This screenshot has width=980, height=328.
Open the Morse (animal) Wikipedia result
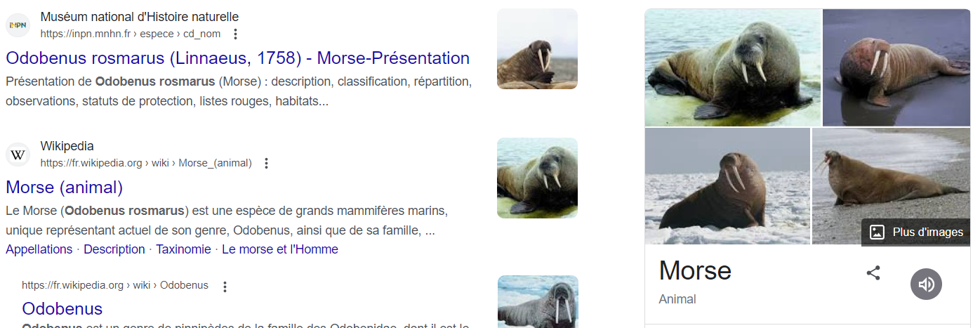tap(65, 188)
